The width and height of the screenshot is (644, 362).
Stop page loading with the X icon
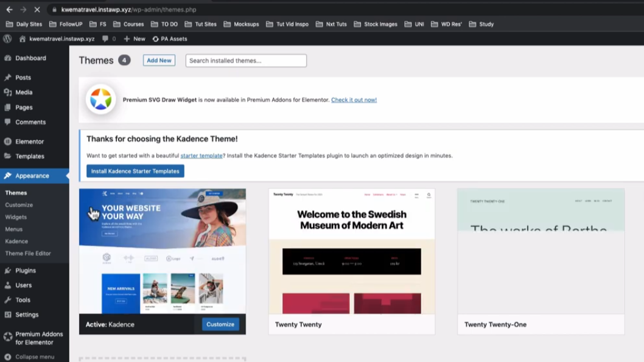pos(37,10)
